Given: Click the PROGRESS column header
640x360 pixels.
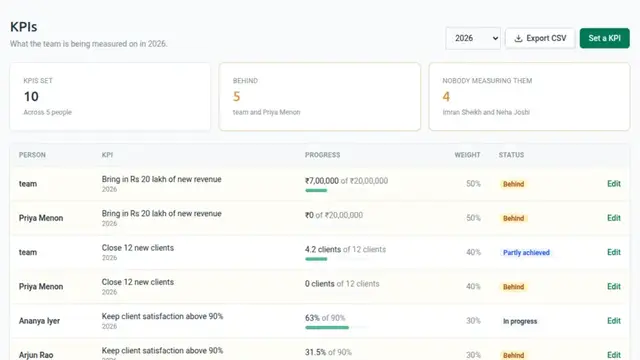Looking at the screenshot, I should (322, 155).
